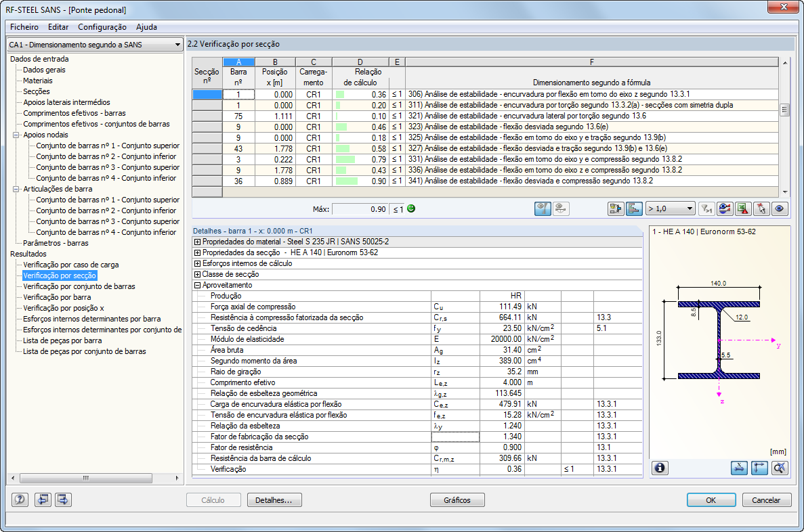Go to next table with right arrow icon

[x=63, y=500]
